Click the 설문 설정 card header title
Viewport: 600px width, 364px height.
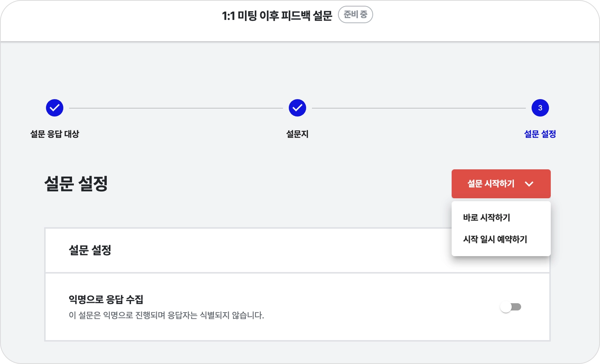[90, 250]
